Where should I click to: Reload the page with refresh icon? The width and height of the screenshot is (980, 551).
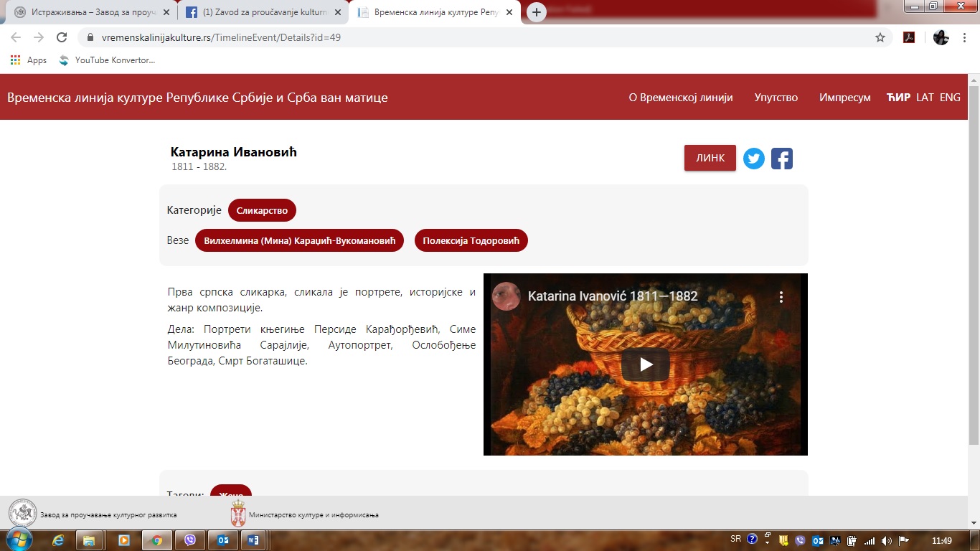pos(62,38)
